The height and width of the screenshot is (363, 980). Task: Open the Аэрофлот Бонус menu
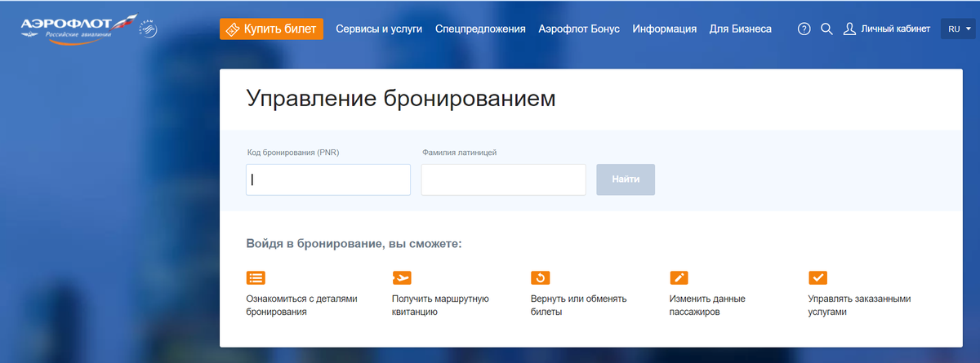[x=579, y=29]
